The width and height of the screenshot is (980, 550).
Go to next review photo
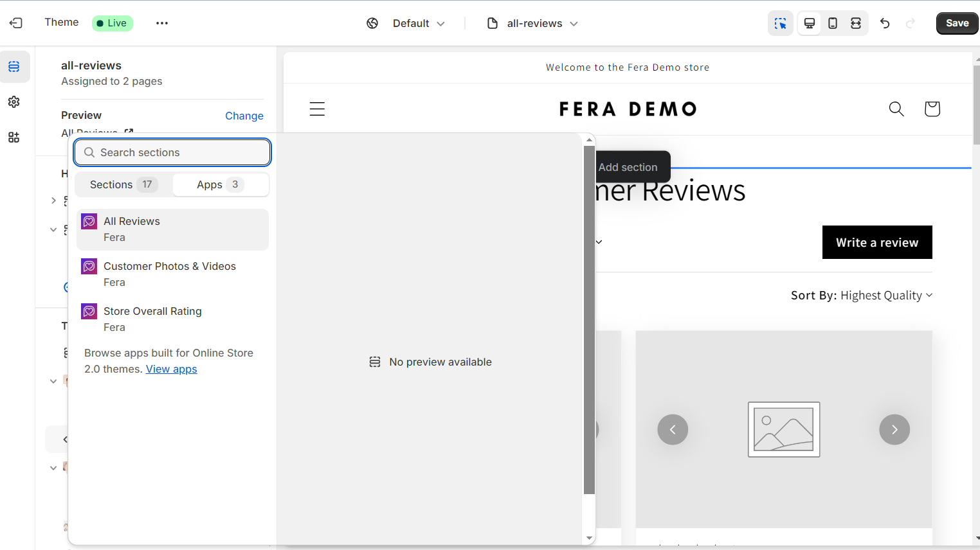(x=894, y=429)
